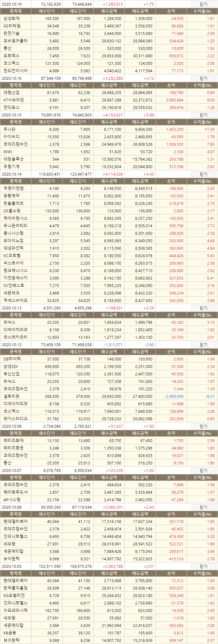
Task: Click on 메리츠증권 stock name
Action: click(x=13, y=448)
